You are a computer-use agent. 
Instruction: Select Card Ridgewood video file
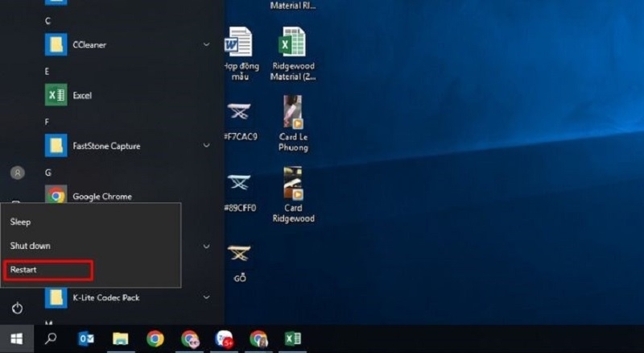[293, 194]
